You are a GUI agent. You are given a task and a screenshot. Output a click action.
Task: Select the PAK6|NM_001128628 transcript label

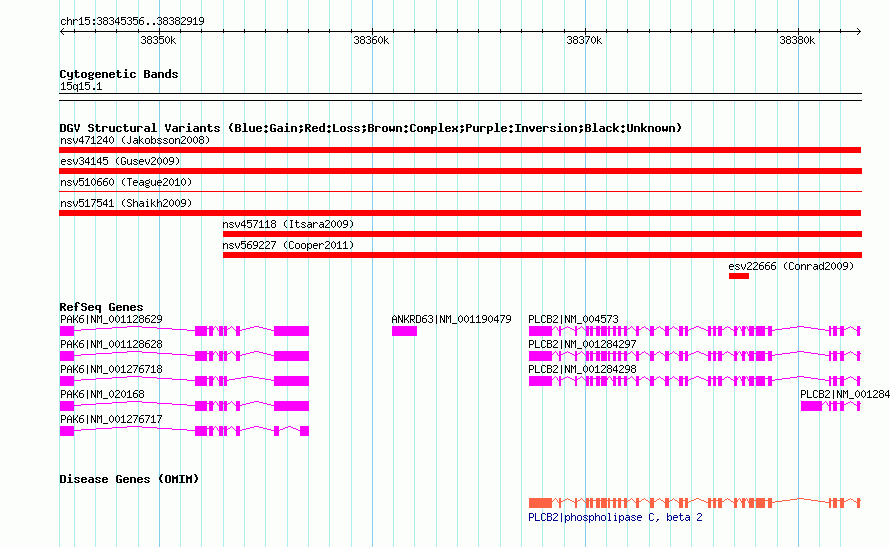pyautogui.click(x=111, y=344)
